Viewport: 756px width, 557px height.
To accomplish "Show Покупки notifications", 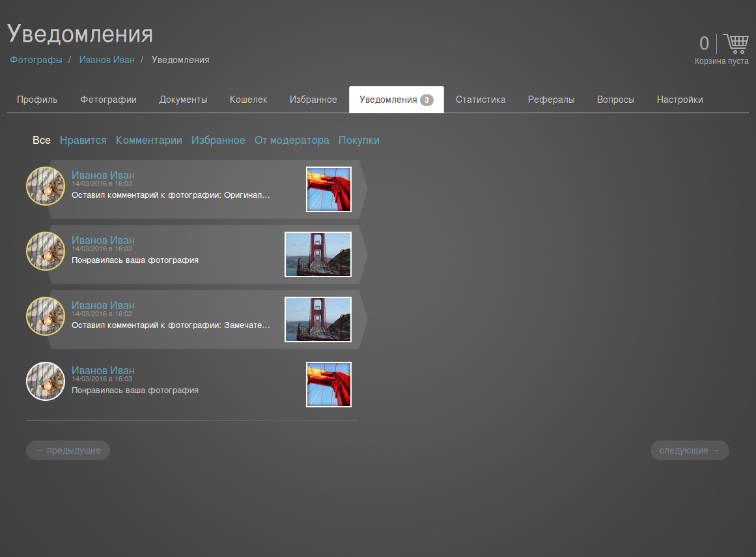I will tap(359, 141).
